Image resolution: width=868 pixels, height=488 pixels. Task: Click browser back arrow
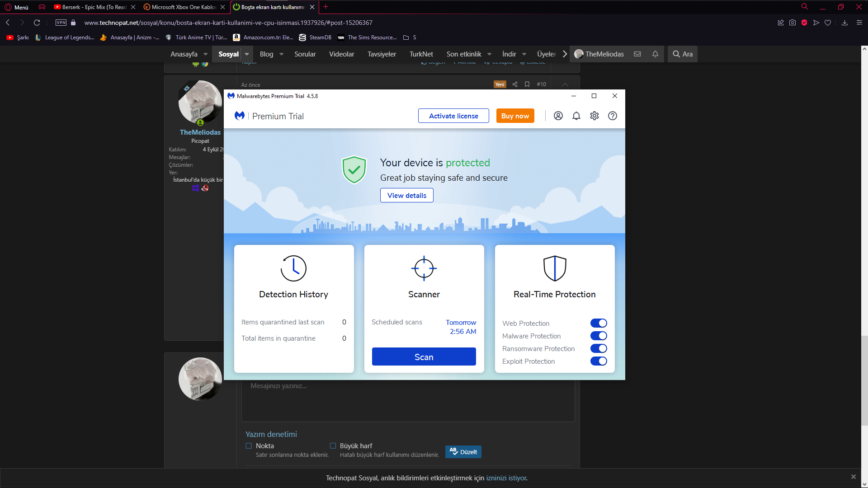coord(8,23)
